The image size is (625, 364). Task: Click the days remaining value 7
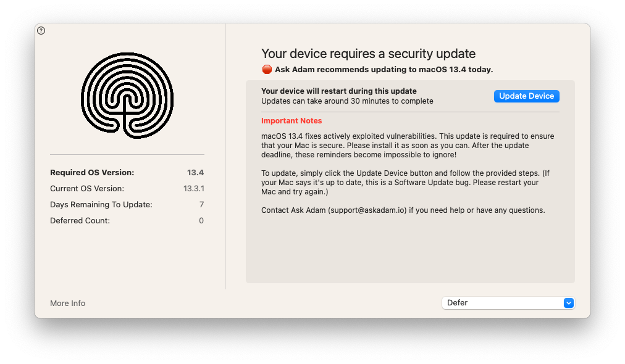click(202, 204)
